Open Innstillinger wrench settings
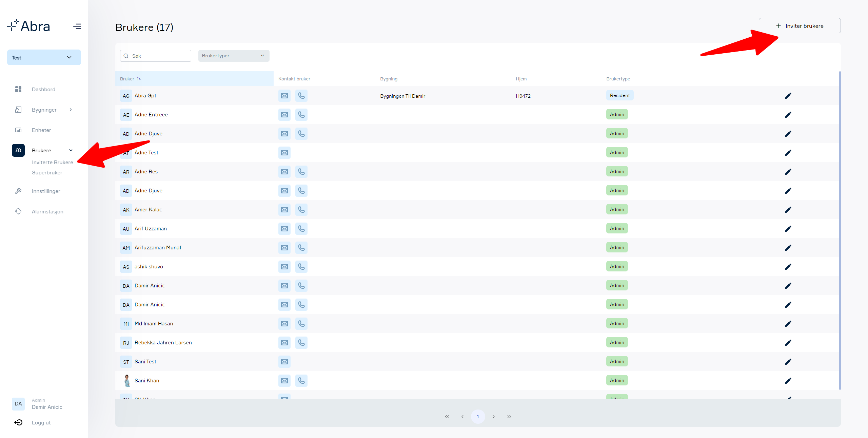Screen dimensions: 868x438 click(x=18, y=191)
